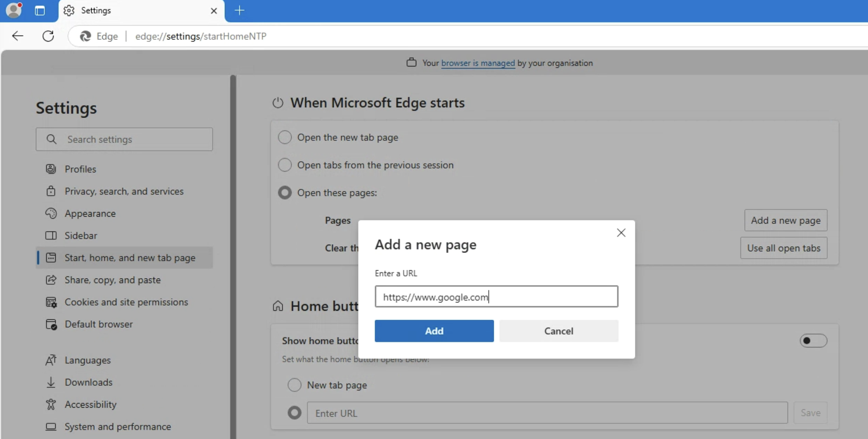Click the 'Add a new page' button

click(785, 220)
